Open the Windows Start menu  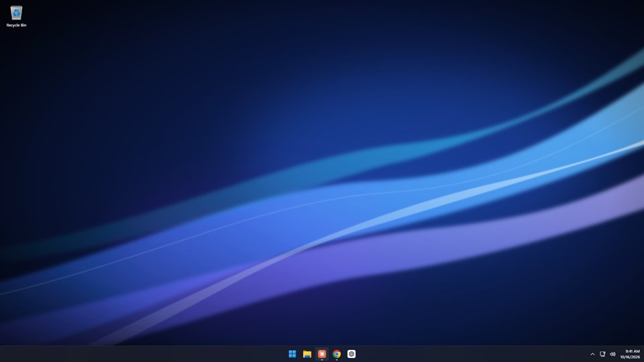(292, 354)
